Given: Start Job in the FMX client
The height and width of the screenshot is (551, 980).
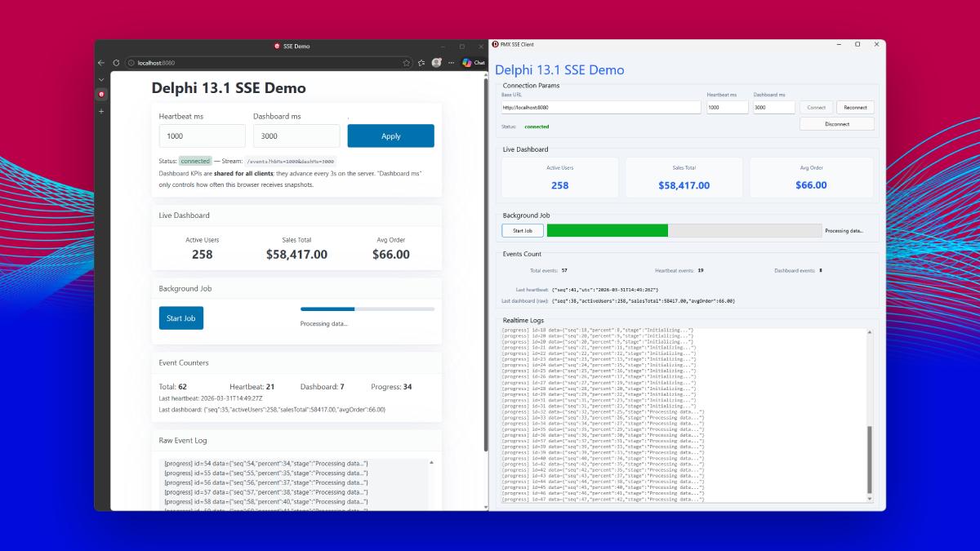Looking at the screenshot, I should coord(523,231).
